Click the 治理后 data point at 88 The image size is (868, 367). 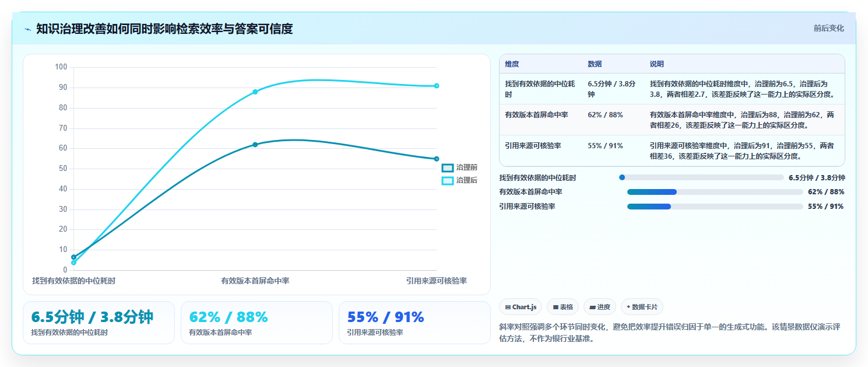(x=255, y=92)
